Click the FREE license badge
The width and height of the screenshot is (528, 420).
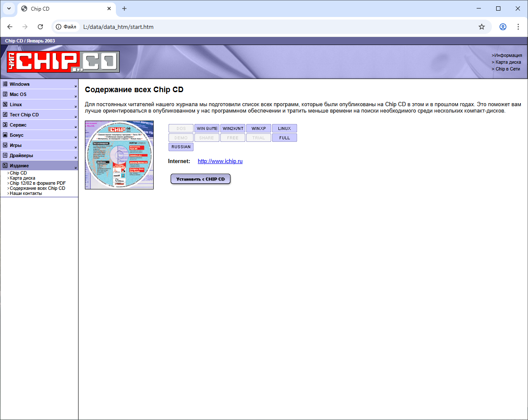click(x=233, y=138)
